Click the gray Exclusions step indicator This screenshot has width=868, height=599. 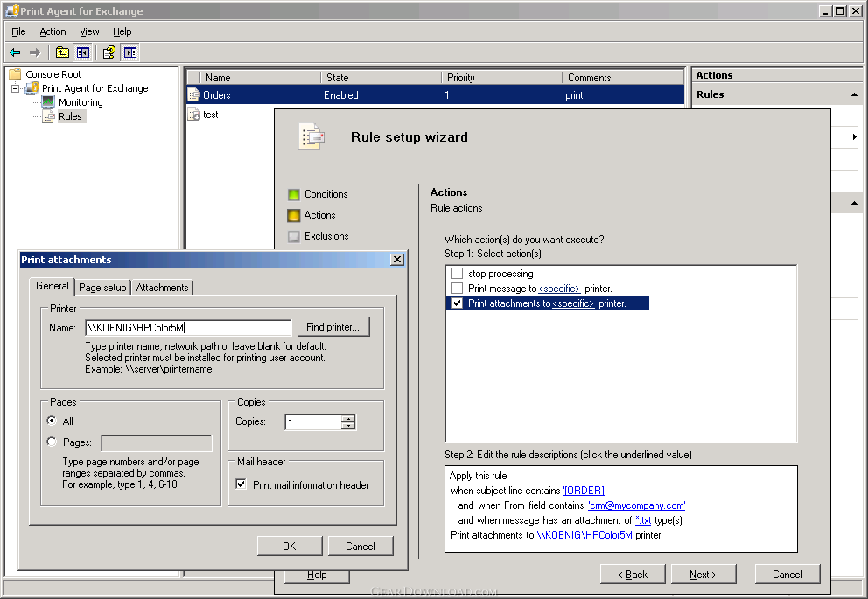click(293, 237)
